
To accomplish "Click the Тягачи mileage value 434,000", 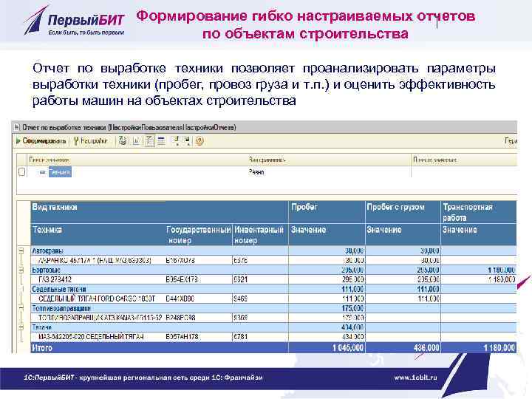I will point(352,327).
